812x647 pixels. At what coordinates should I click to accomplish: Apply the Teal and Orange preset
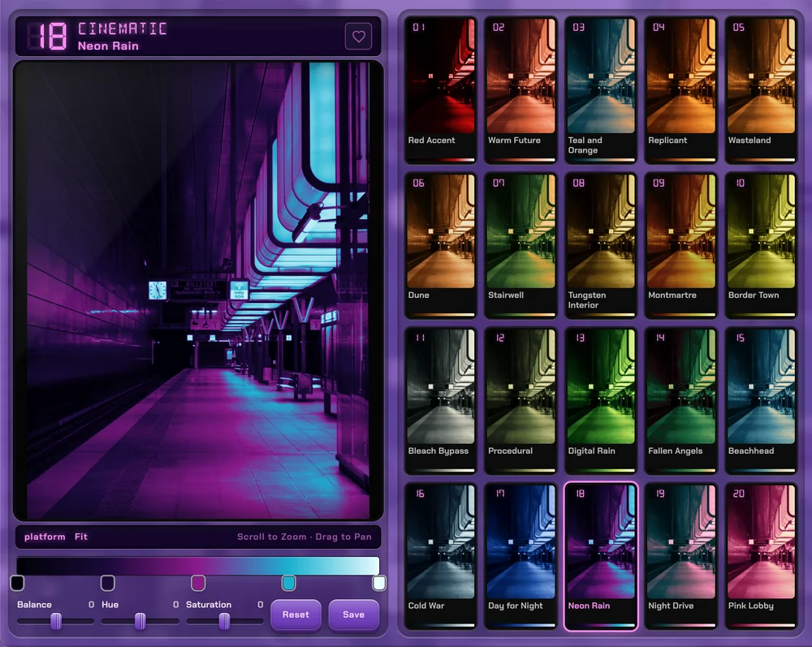tap(601, 90)
